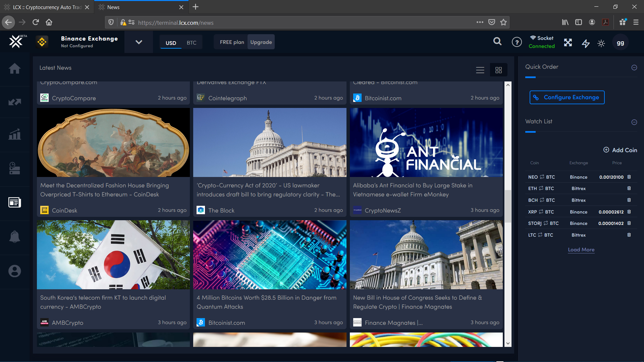Open the bar chart analytics sidebar icon
This screenshot has height=362, width=644.
coord(14,134)
